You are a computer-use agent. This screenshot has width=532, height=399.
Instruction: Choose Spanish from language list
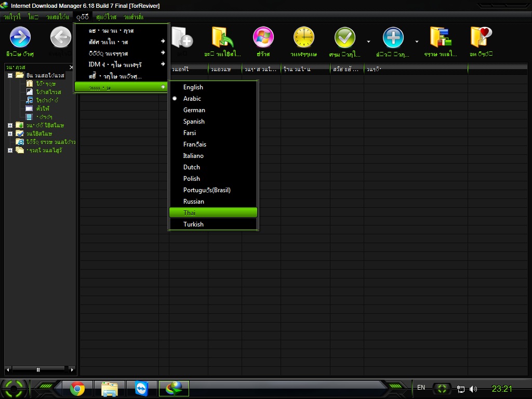click(x=213, y=122)
